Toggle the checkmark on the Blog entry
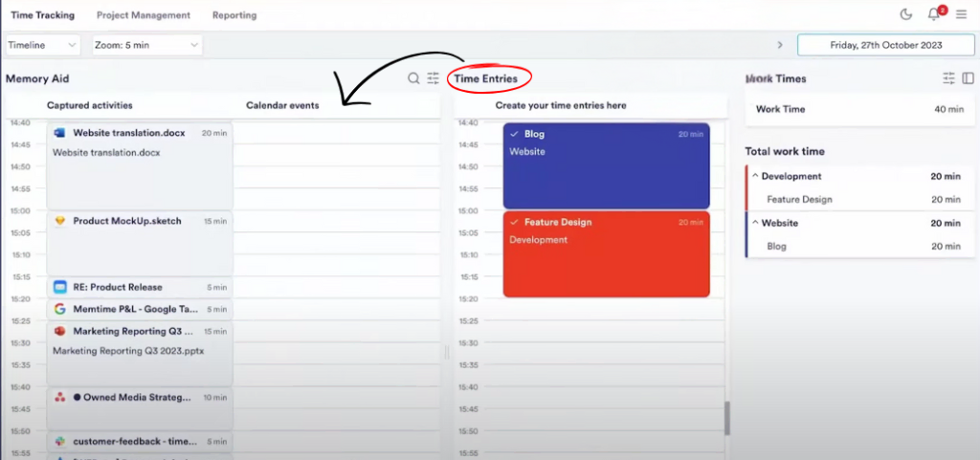Screen dimensions: 980x460 coord(515,134)
